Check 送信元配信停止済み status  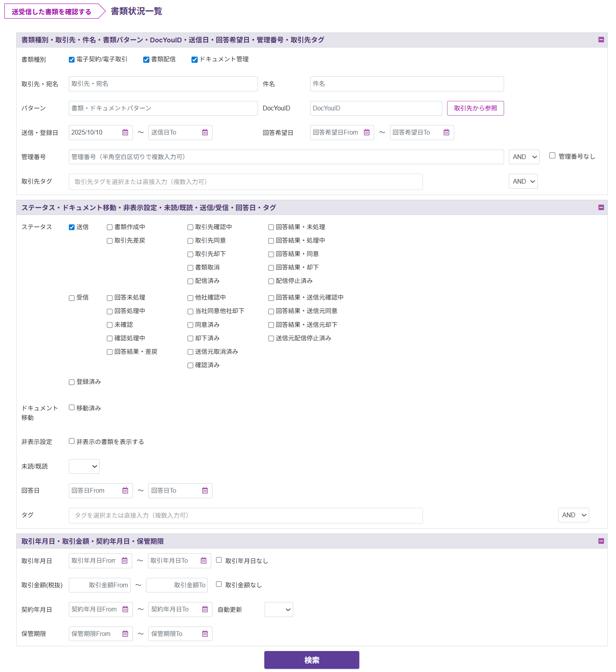pyautogui.click(x=271, y=338)
